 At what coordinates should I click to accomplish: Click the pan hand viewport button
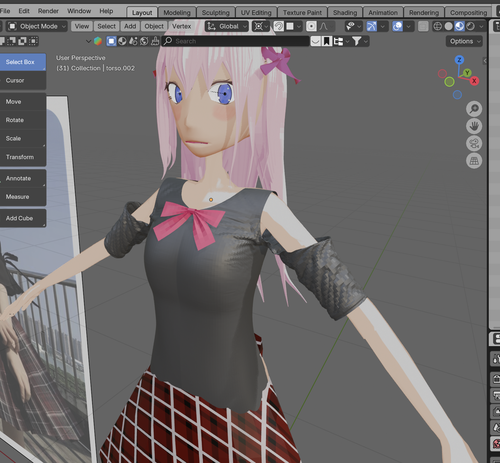(474, 126)
